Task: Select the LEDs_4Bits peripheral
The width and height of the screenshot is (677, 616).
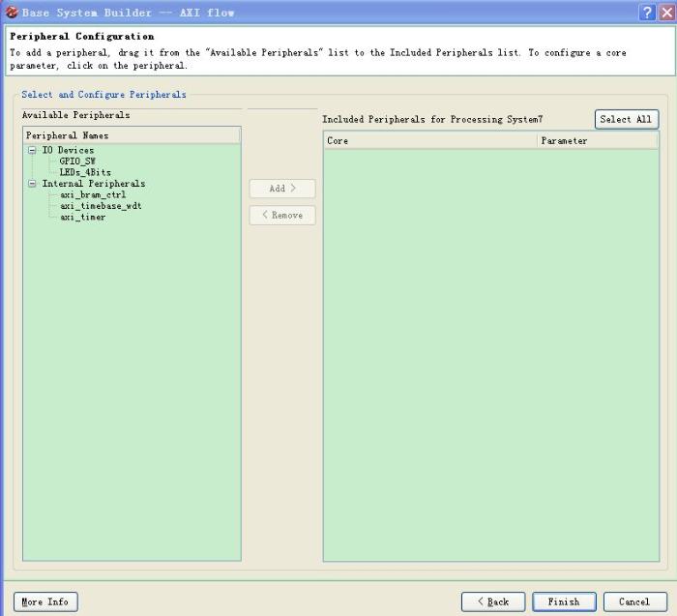Action: (x=85, y=172)
